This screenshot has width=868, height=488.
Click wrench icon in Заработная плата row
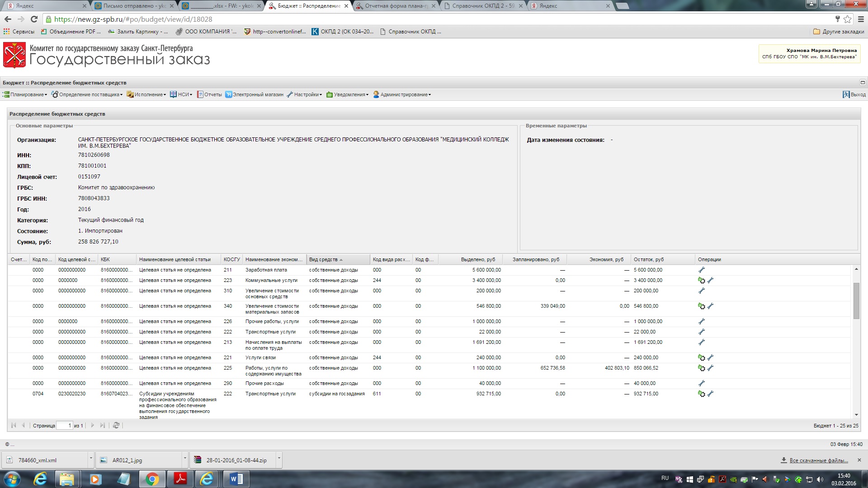click(702, 270)
